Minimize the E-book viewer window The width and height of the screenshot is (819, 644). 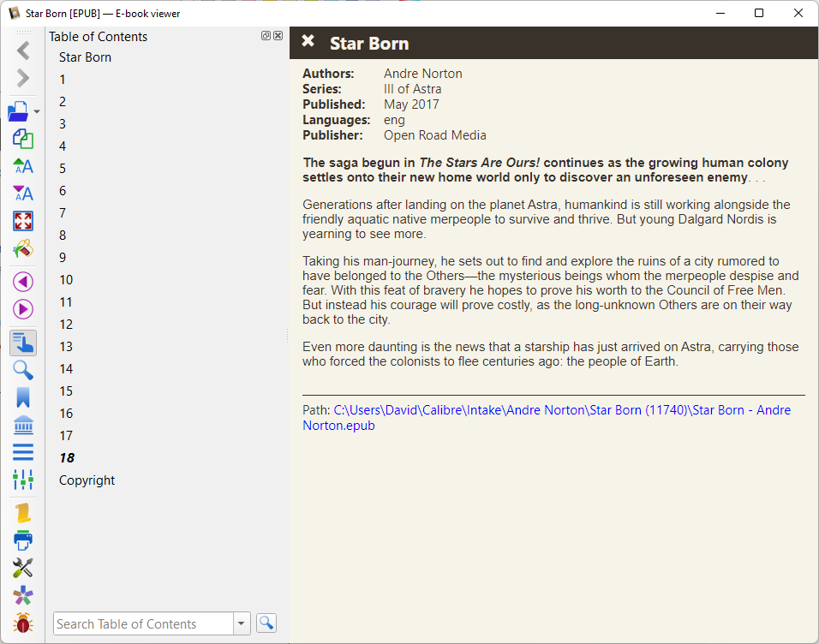click(720, 13)
